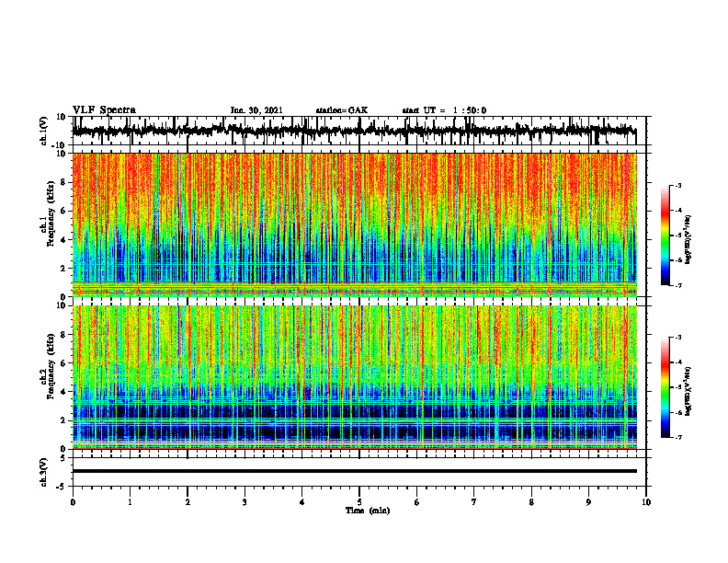The height and width of the screenshot is (563, 728).
Task: Click the "2" kHz tick on ch.2 spectrogram axis
Action: tap(63, 420)
